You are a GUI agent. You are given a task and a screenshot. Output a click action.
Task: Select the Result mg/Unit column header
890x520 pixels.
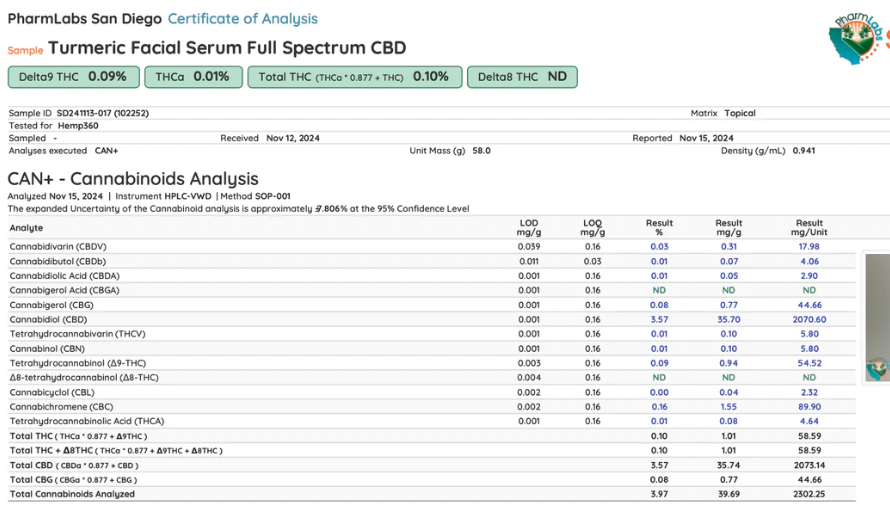(x=809, y=228)
